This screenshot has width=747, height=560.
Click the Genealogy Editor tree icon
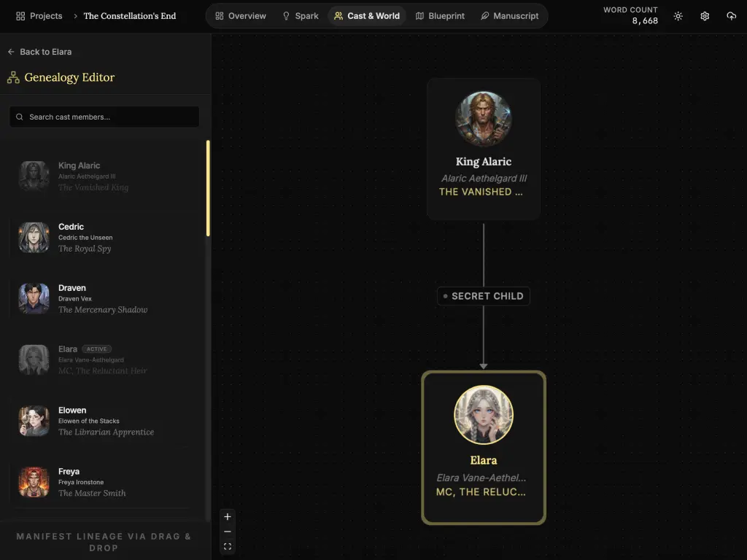pyautogui.click(x=13, y=77)
